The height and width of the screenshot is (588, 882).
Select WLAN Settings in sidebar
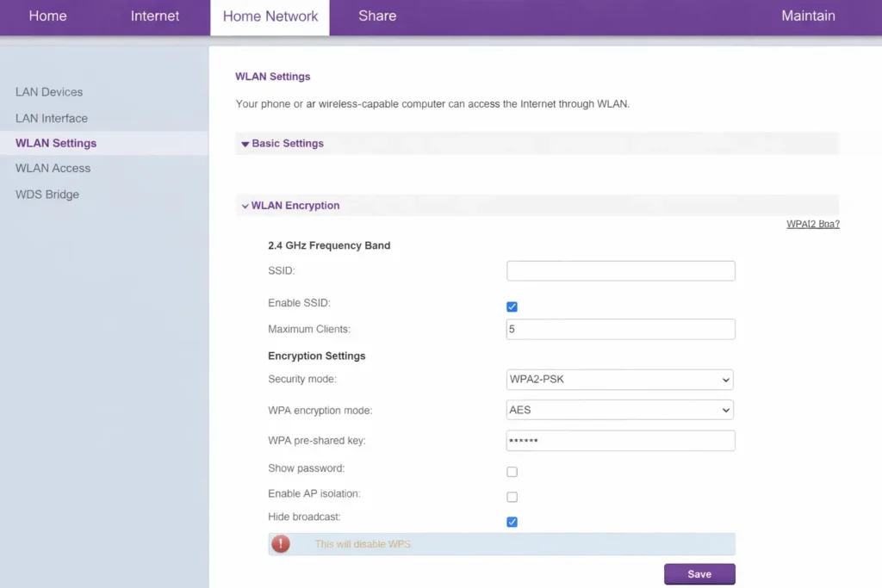point(104,144)
